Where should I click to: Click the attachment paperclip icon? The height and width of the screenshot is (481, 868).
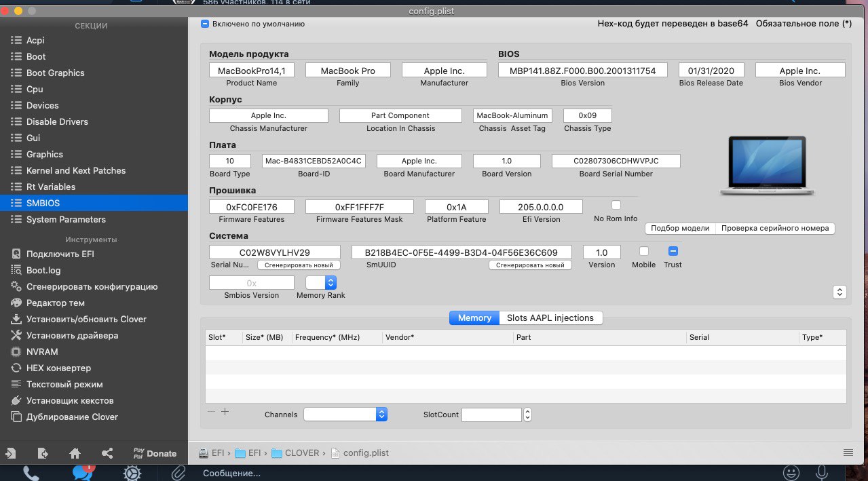coord(178,473)
